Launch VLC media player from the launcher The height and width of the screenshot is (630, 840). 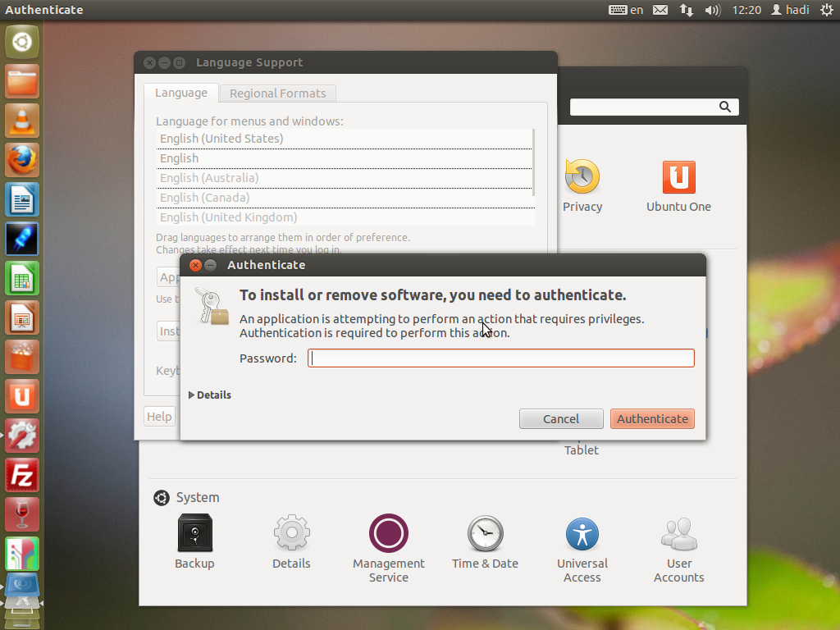(x=22, y=121)
